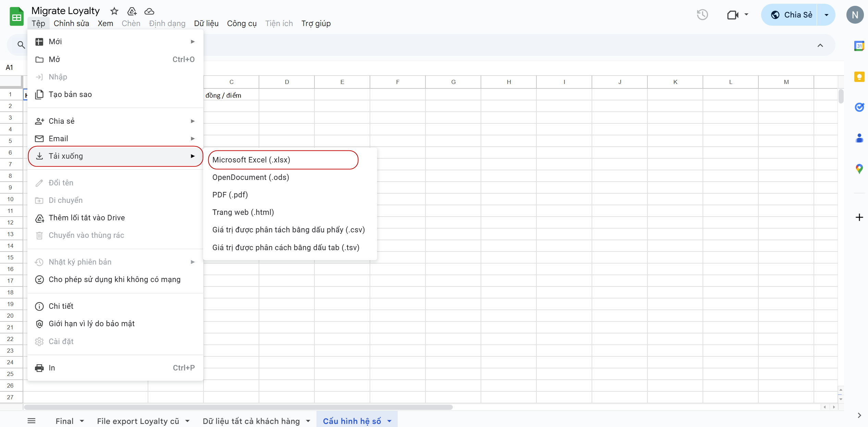
Task: Star the Migrate Loyalty document
Action: click(x=114, y=11)
